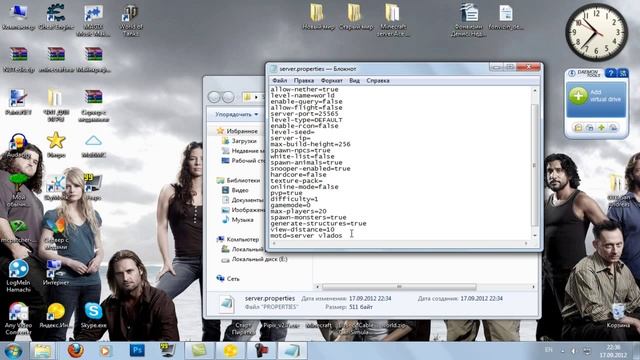The width and height of the screenshot is (640, 360).
Task: Open Cheat Engine desktop icon
Action: coord(56,17)
